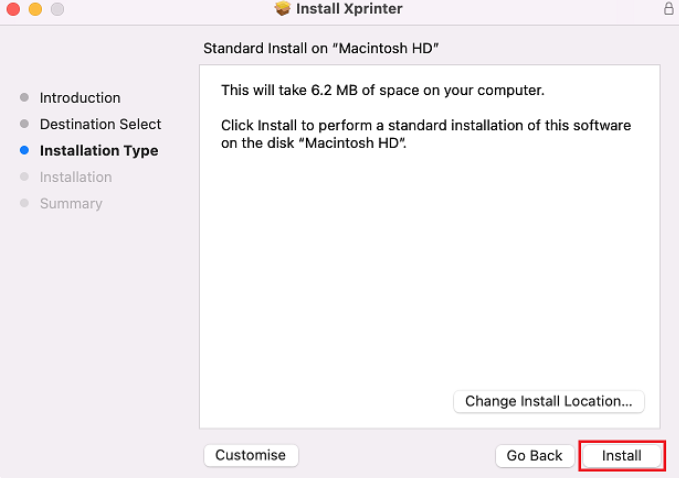Go Back to previous installer step
The height and width of the screenshot is (478, 679).
[534, 455]
